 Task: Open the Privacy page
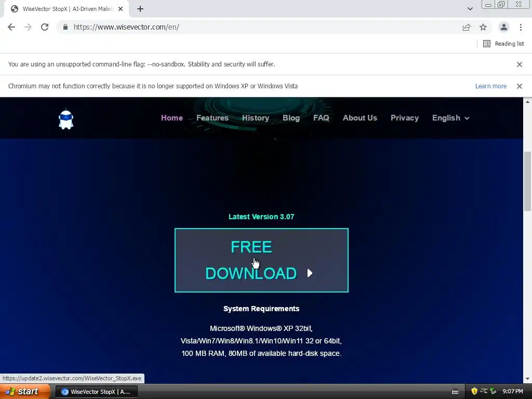tap(404, 118)
